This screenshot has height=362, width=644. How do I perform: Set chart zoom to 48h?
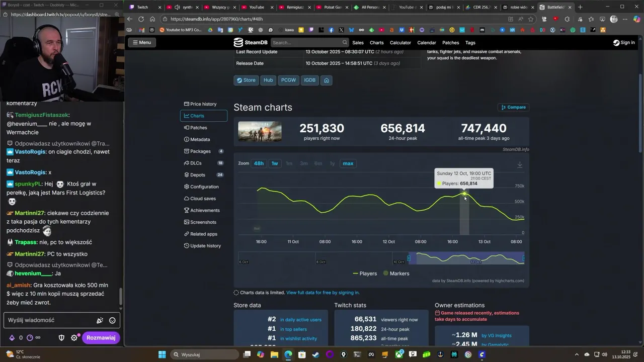click(259, 163)
